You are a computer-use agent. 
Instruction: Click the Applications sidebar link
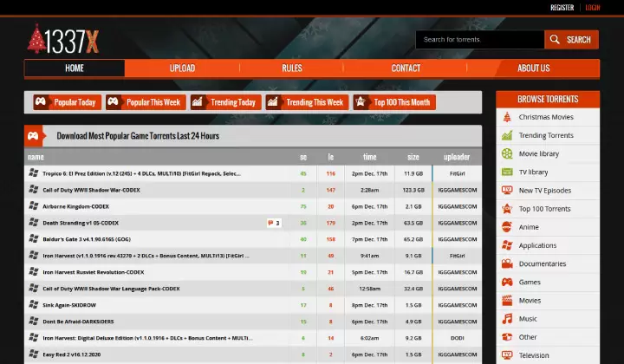[537, 245]
